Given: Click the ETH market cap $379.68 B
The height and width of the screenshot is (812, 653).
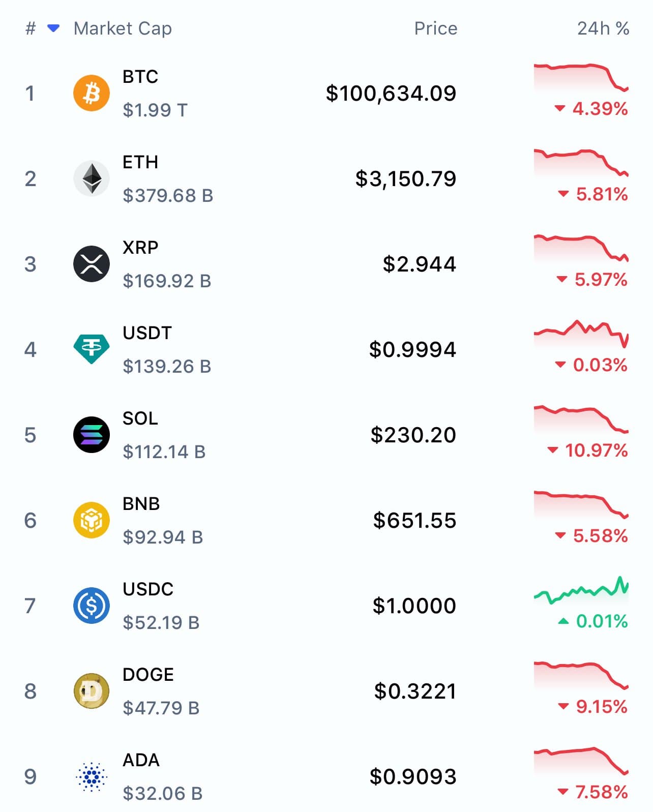Looking at the screenshot, I should point(168,196).
